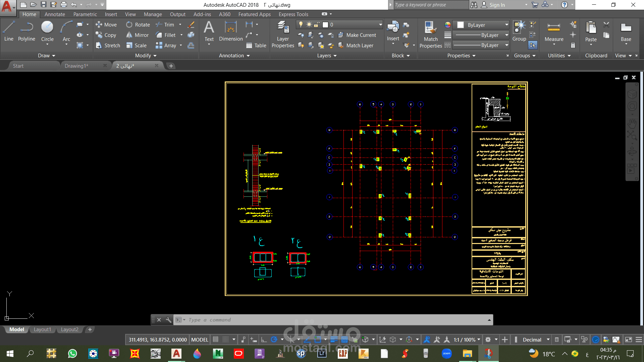Image resolution: width=644 pixels, height=362 pixels.
Task: Open the Decimal units dropdown
Action: coord(536,340)
